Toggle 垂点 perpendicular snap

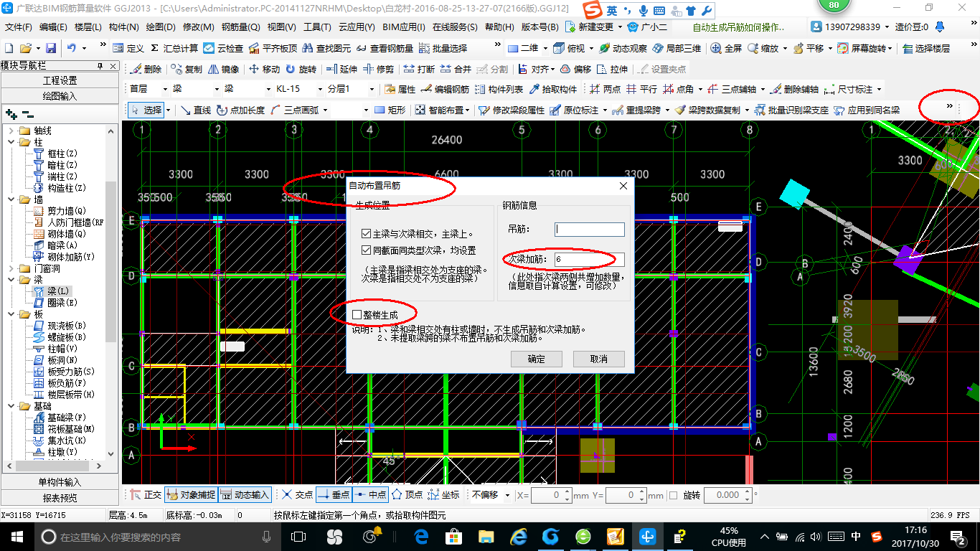(x=333, y=495)
